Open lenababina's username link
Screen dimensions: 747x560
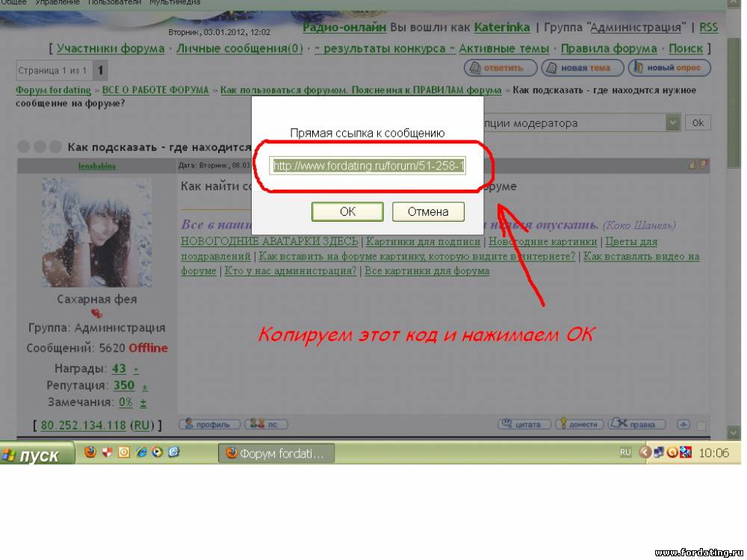pos(97,167)
